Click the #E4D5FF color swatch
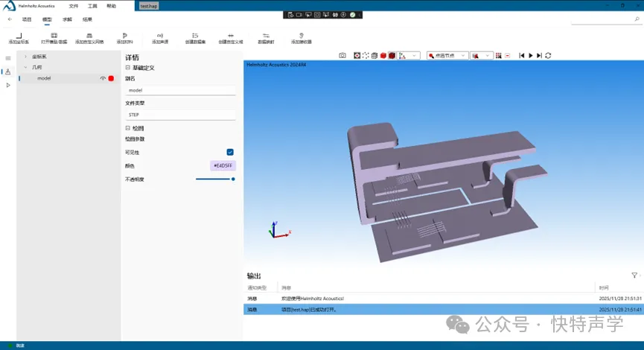 223,165
